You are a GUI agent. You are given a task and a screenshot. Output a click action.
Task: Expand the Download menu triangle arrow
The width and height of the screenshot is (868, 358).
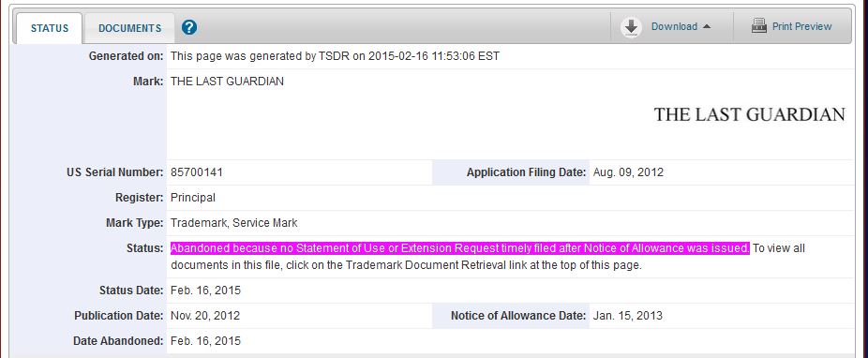(707, 26)
